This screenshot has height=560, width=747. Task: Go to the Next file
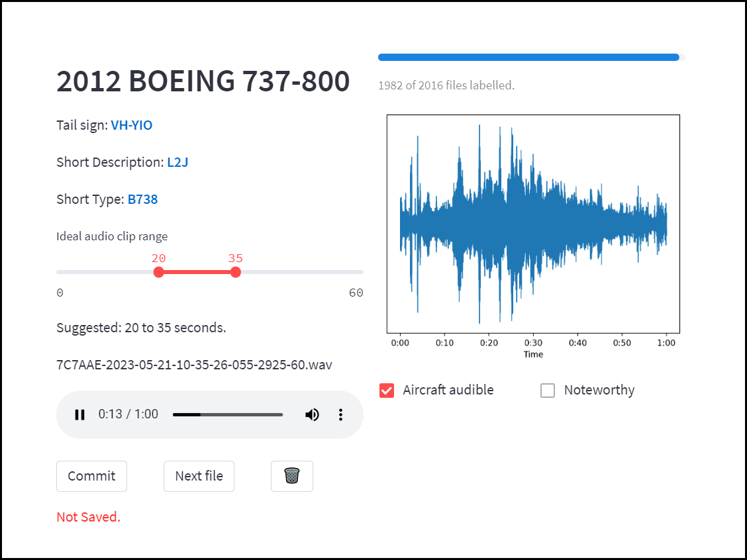click(x=199, y=476)
